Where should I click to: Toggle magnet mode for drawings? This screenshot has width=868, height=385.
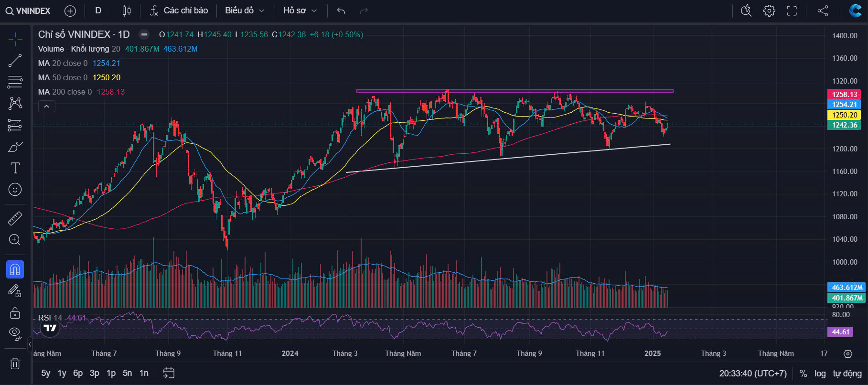point(15,269)
